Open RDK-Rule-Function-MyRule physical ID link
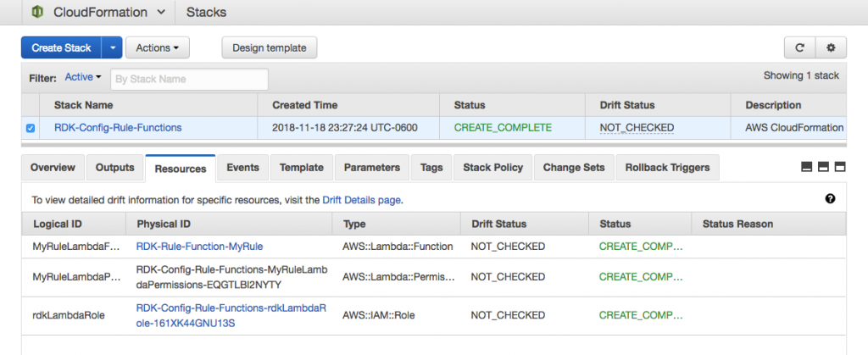Viewport: 868px width, 355px height. tap(199, 247)
